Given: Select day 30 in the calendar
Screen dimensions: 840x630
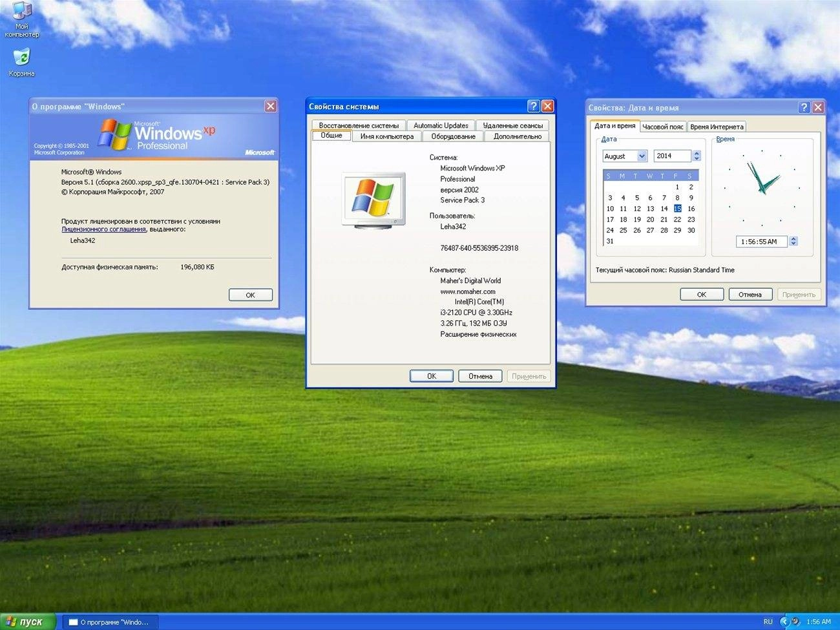Looking at the screenshot, I should [x=691, y=230].
